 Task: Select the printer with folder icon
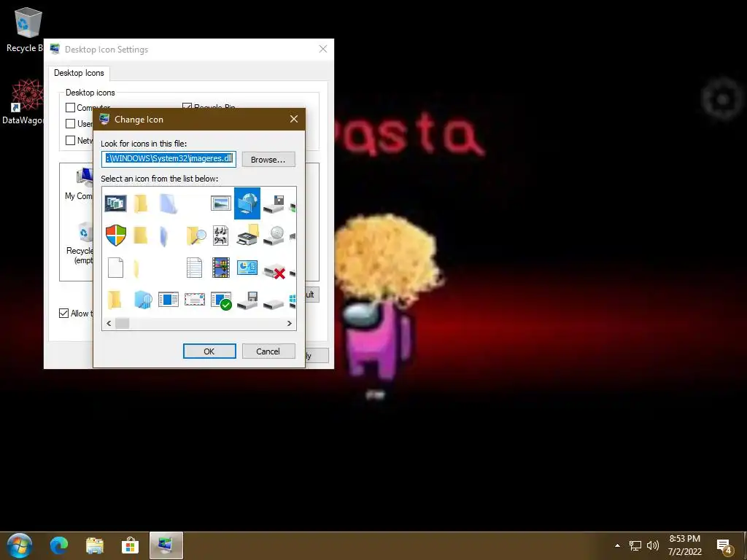[x=248, y=236]
